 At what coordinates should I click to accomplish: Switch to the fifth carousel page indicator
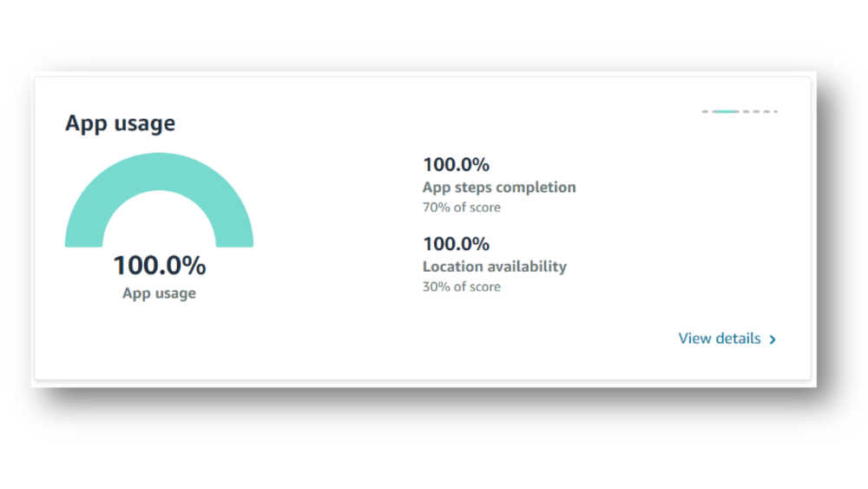pyautogui.click(x=766, y=112)
